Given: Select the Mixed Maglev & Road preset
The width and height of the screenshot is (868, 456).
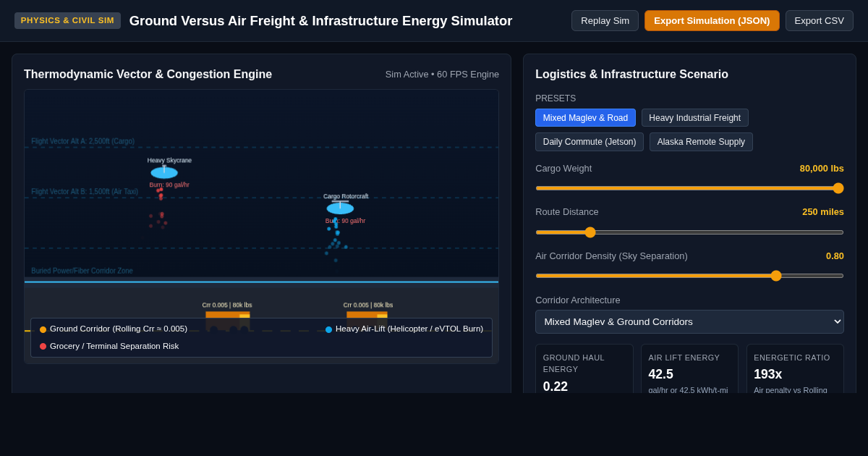Looking at the screenshot, I should click(585, 118).
